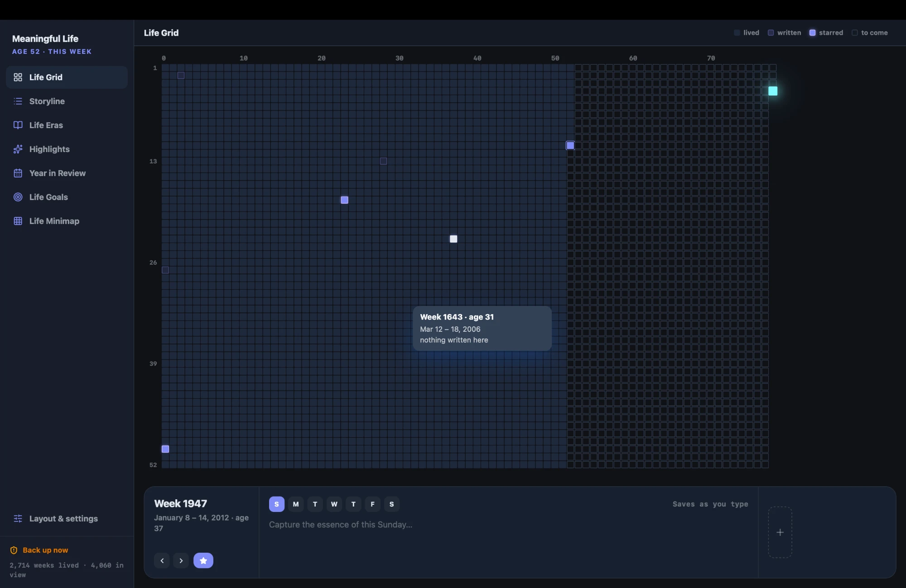Click the Life Eras label
This screenshot has height=588, width=906.
46,125
